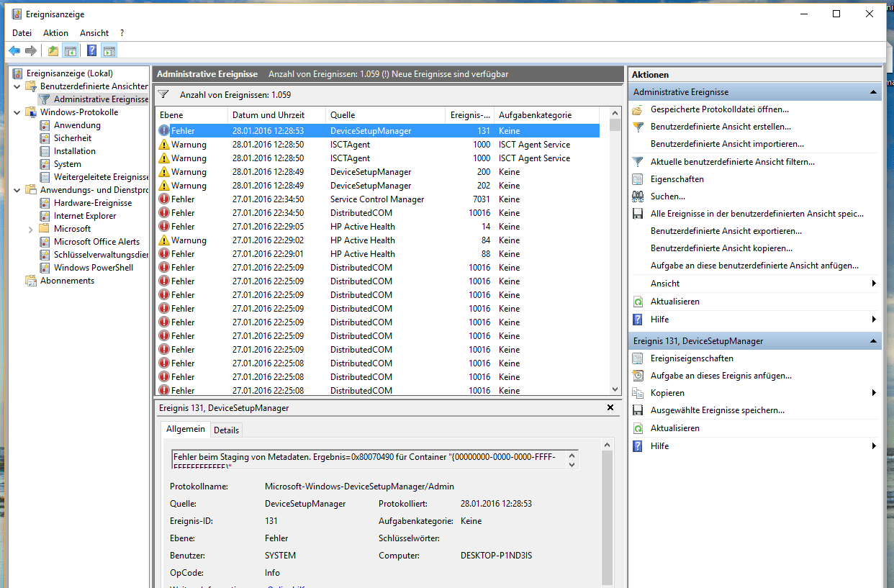Sort by the Ebene column header
This screenshot has height=588, width=894.
pos(192,115)
